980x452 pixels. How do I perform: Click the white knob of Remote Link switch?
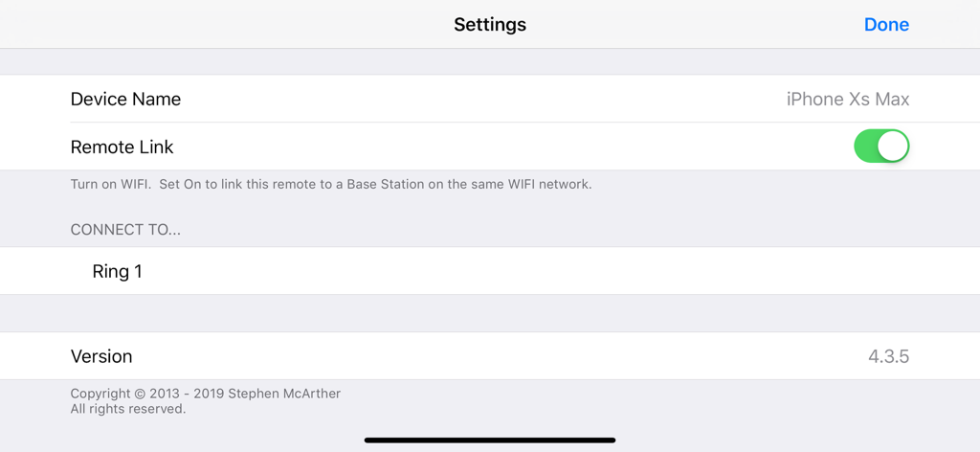point(893,147)
